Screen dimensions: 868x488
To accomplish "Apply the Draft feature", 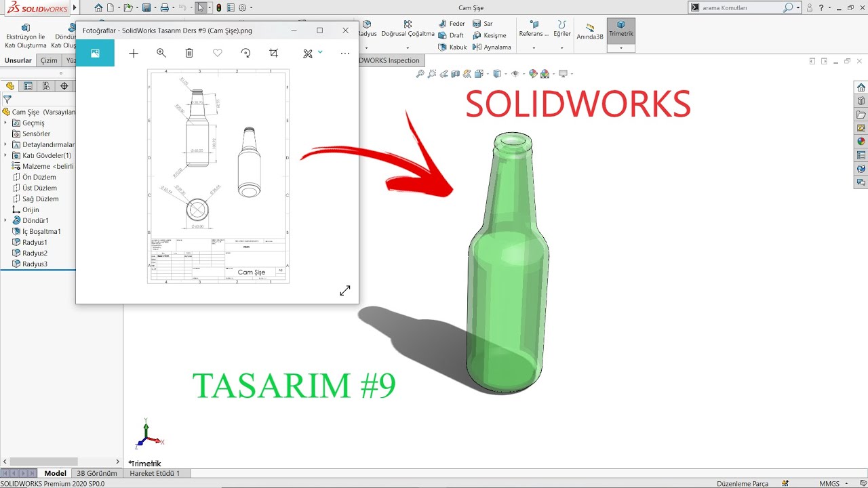I will point(451,35).
